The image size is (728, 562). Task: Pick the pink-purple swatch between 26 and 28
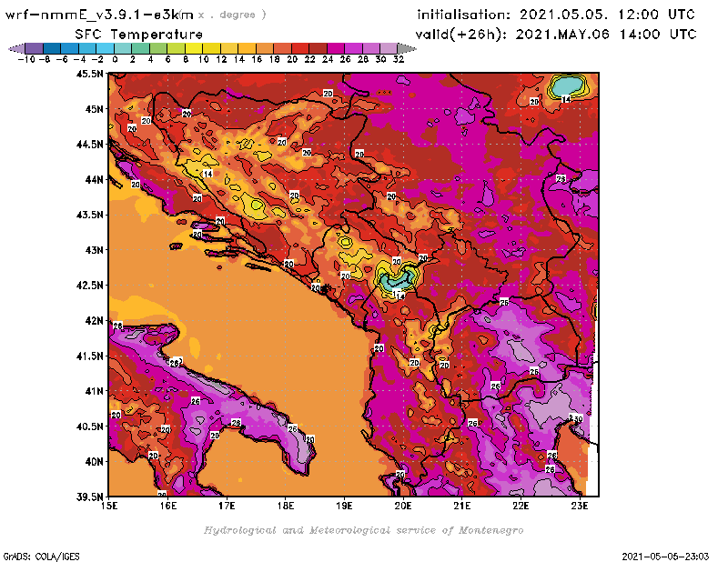[353, 48]
